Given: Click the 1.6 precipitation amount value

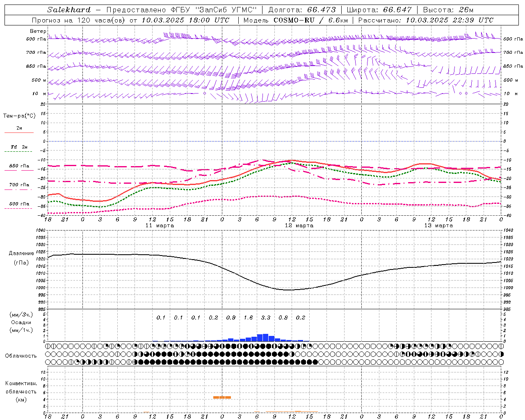Looking at the screenshot, I should tap(248, 317).
